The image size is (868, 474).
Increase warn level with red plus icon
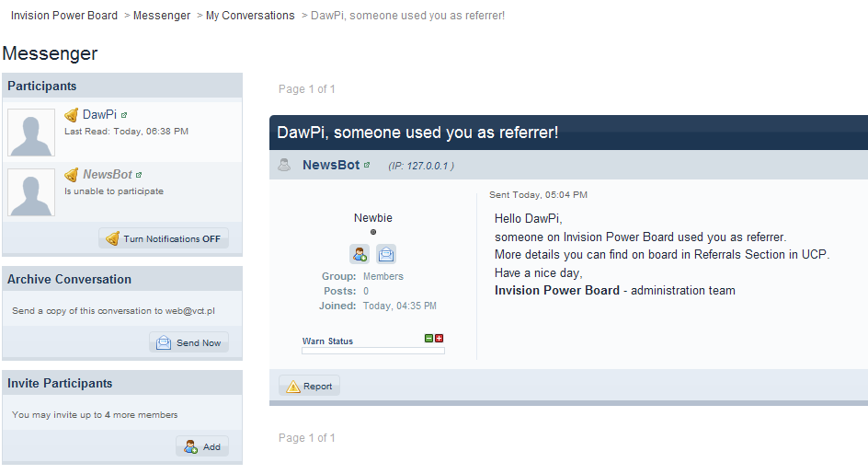439,338
